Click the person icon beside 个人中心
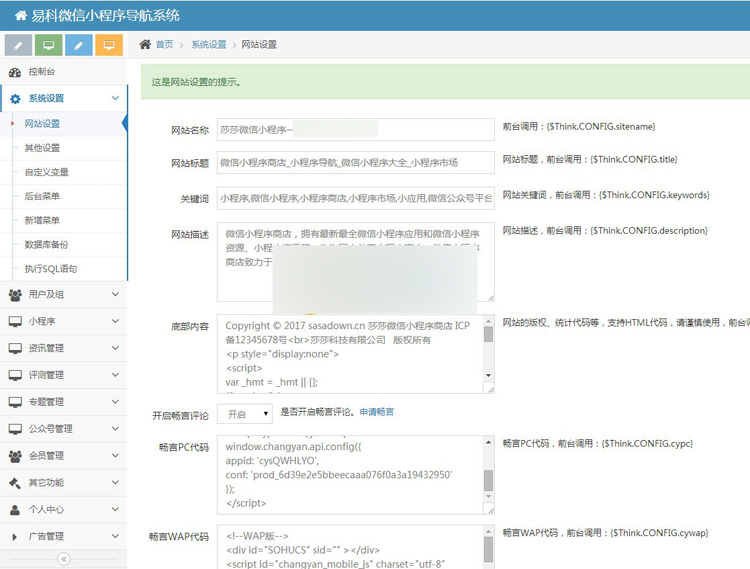750x569 pixels. coord(15,510)
